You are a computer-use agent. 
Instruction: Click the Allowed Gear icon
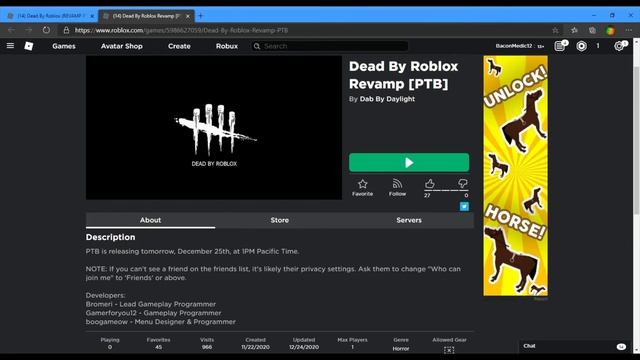pos(449,350)
